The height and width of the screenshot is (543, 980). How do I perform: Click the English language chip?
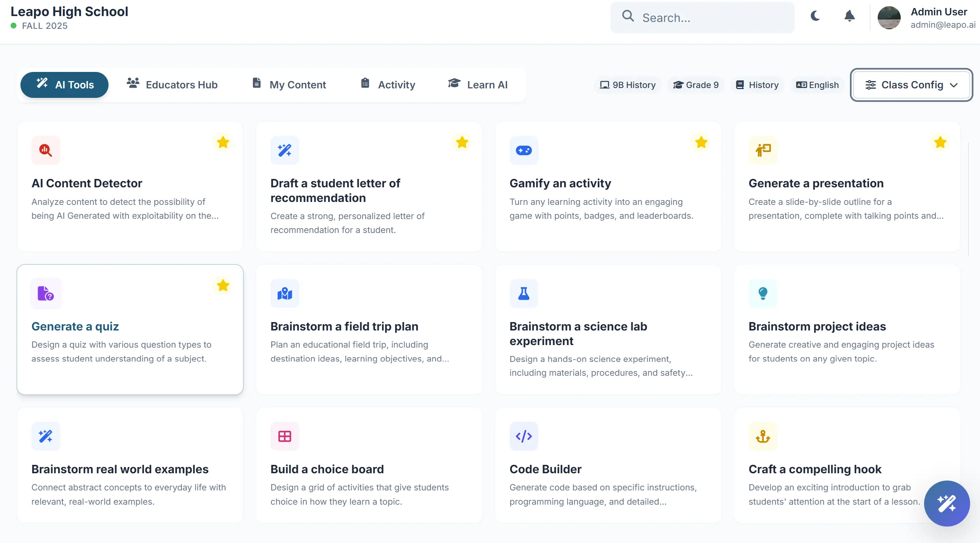(817, 84)
